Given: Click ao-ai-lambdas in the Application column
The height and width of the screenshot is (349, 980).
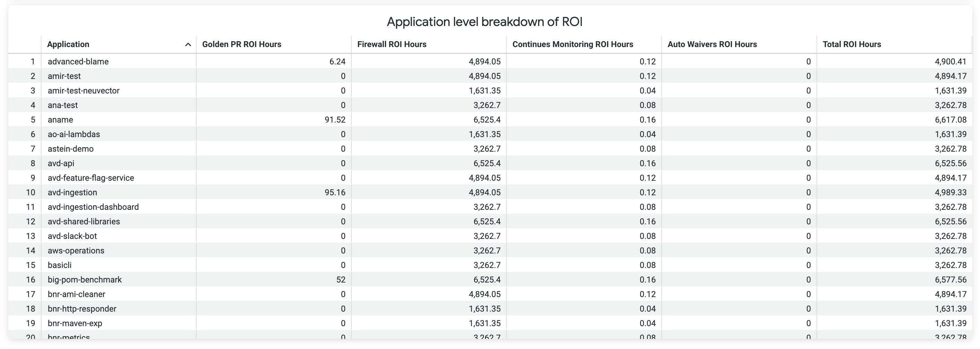Looking at the screenshot, I should 73,134.
